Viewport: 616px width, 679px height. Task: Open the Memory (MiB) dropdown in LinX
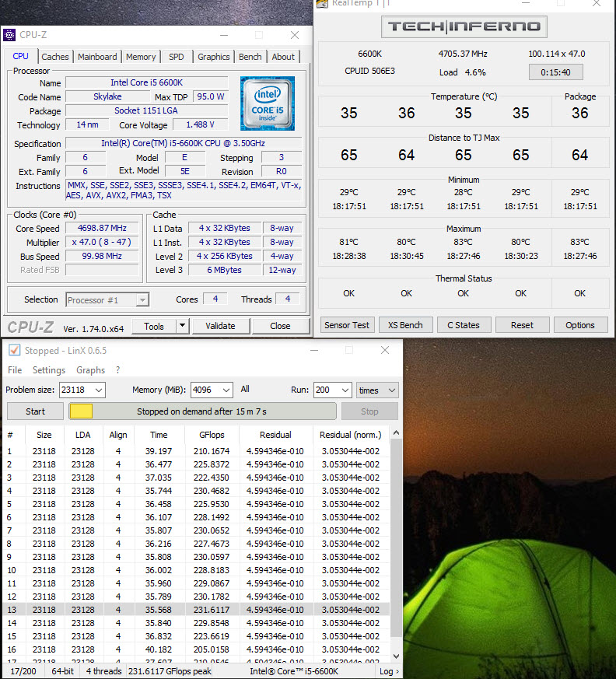pos(226,390)
